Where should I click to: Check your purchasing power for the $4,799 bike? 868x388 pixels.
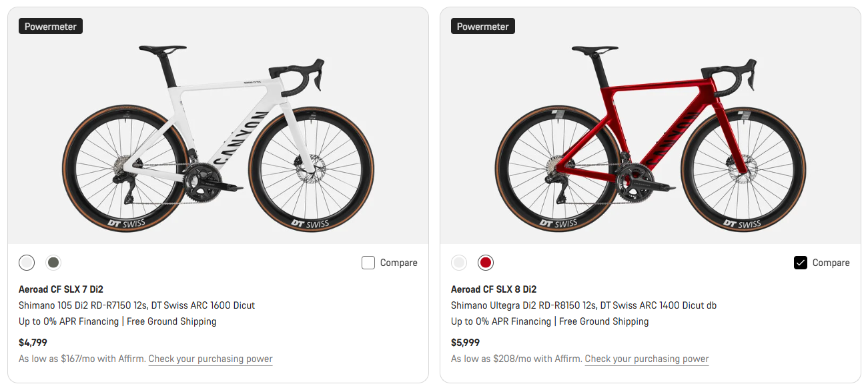[210, 359]
